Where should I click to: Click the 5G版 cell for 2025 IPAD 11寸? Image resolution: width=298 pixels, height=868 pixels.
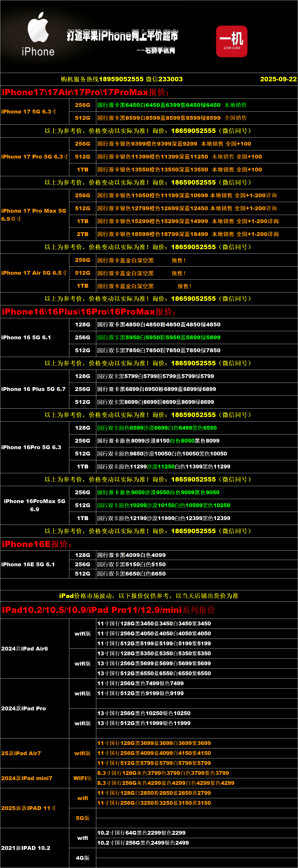click(x=82, y=818)
